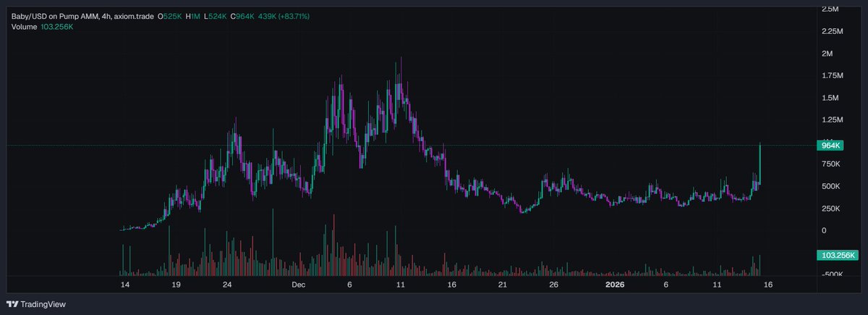The height and width of the screenshot is (315, 868).
Task: Select the high value H1M
Action: pos(192,16)
